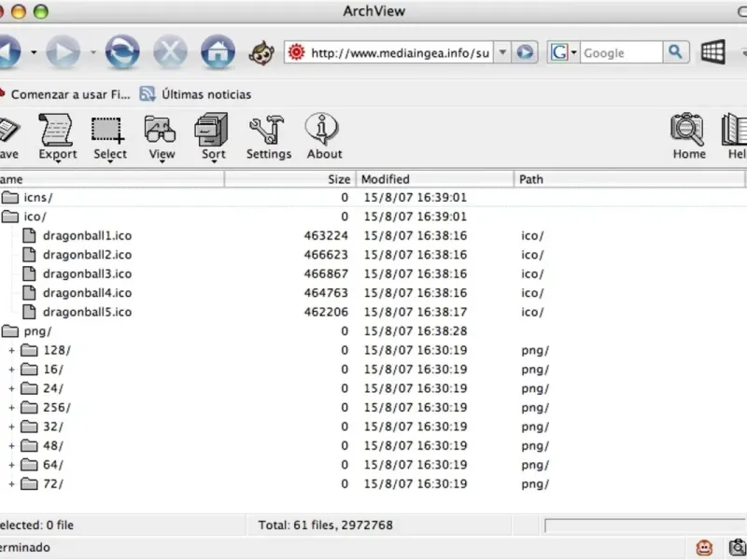Click the forward navigation arrow
747x560 pixels.
[63, 51]
